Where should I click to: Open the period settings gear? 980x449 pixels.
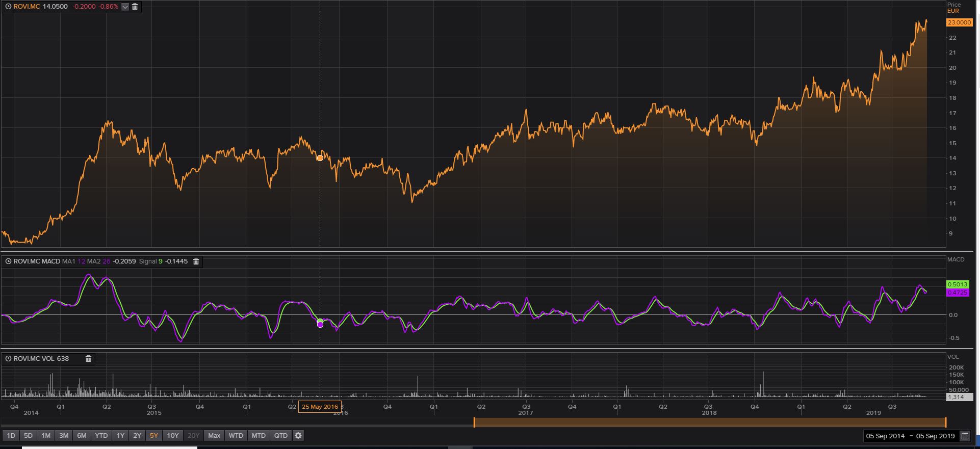point(298,436)
